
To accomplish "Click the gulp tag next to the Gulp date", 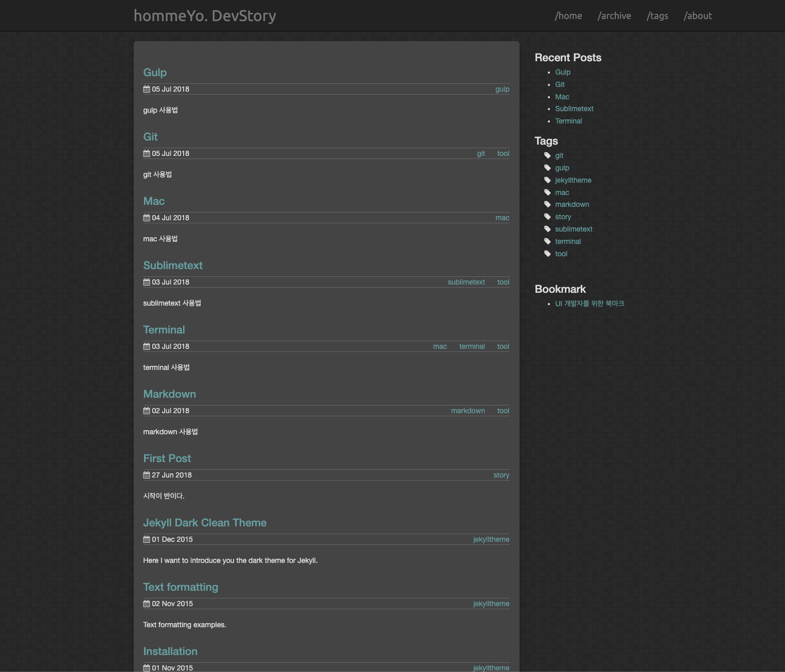I will (x=502, y=89).
